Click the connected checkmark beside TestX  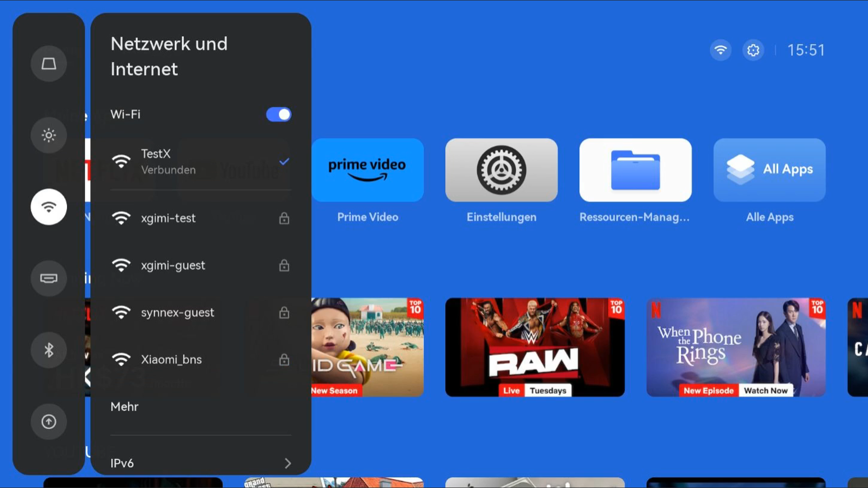(284, 161)
